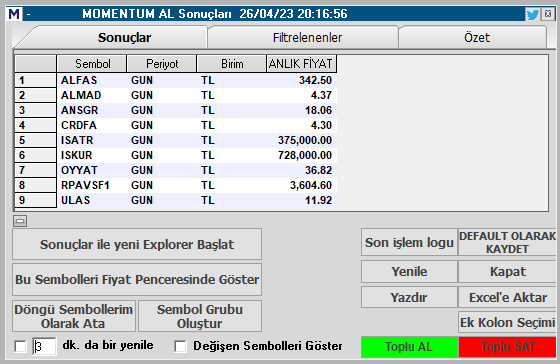
Task: Click DEFAULT OLARAK KAYDET button
Action: click(x=507, y=242)
